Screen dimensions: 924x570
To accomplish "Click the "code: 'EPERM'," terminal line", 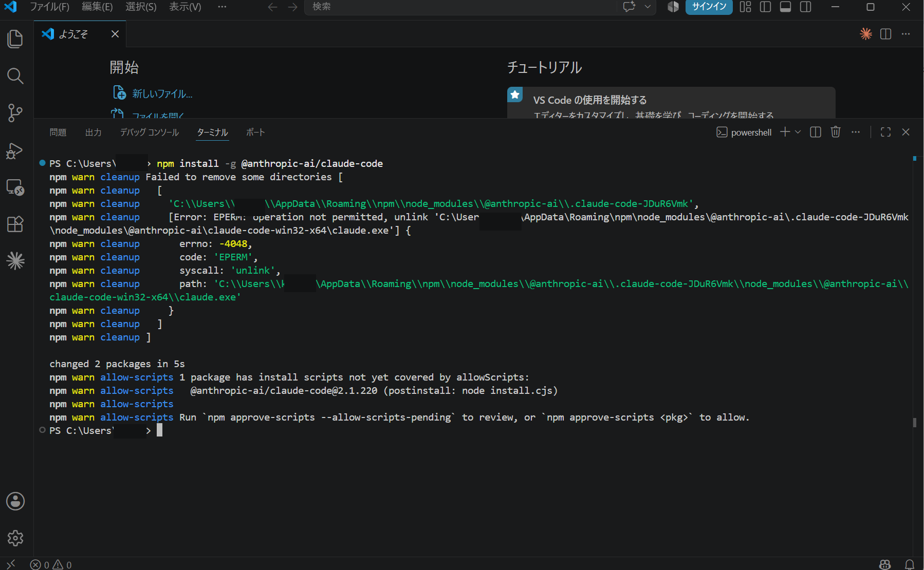I will [x=218, y=257].
